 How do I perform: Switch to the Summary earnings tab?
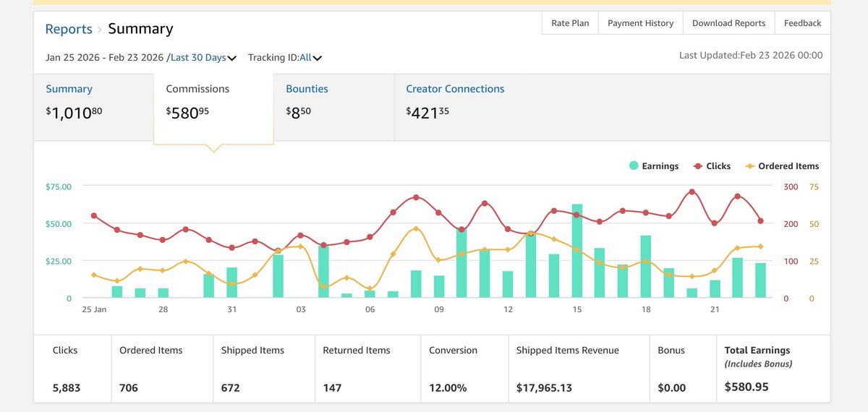93,107
